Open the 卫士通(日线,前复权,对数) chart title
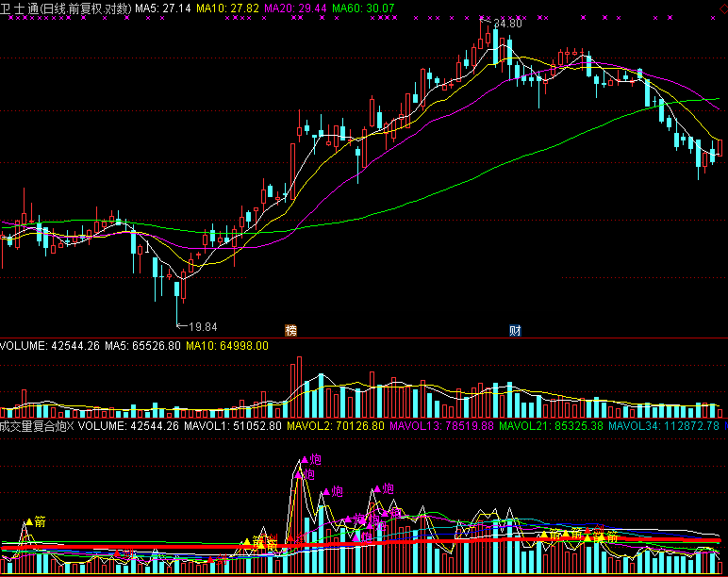728x577 pixels. click(66, 8)
